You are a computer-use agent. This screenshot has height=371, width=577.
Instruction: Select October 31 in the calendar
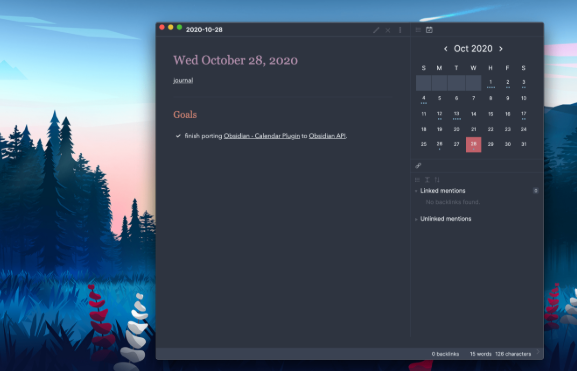(x=524, y=145)
